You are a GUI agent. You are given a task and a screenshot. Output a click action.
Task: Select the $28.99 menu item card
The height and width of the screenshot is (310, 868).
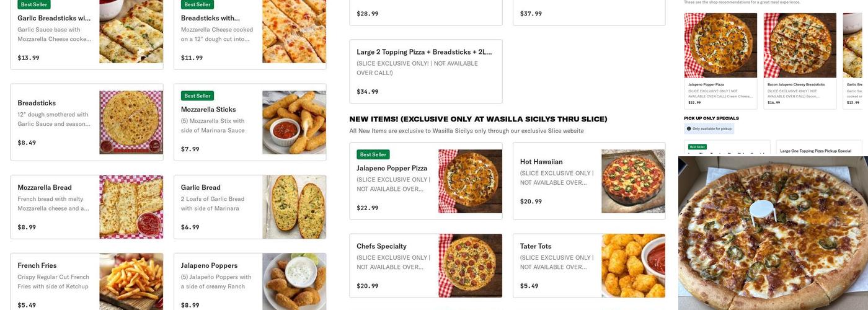click(x=425, y=13)
